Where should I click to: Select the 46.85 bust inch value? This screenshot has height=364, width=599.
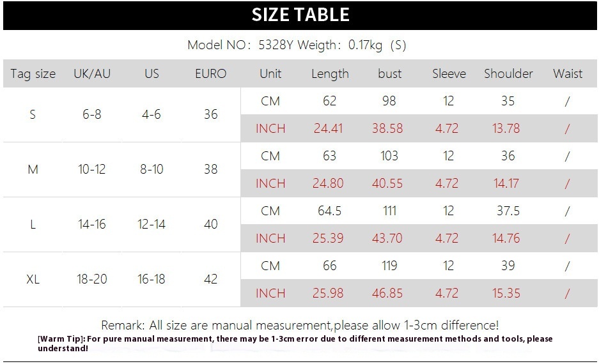click(x=388, y=293)
